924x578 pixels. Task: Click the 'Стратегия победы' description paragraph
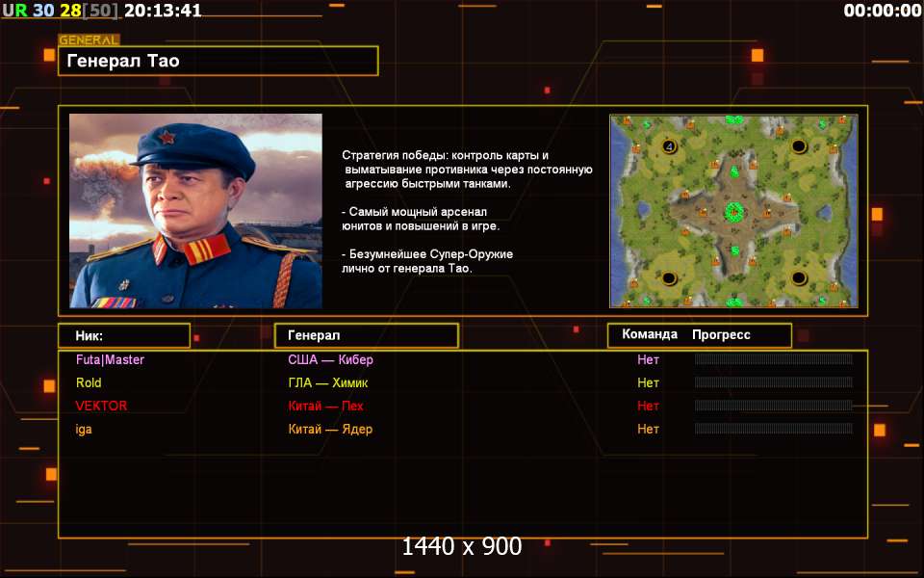click(468, 170)
